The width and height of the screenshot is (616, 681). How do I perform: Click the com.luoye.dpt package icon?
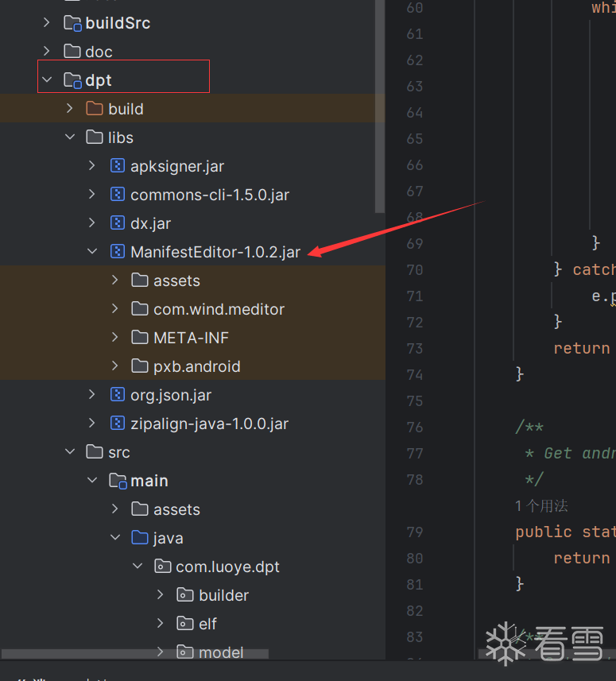[x=163, y=567]
